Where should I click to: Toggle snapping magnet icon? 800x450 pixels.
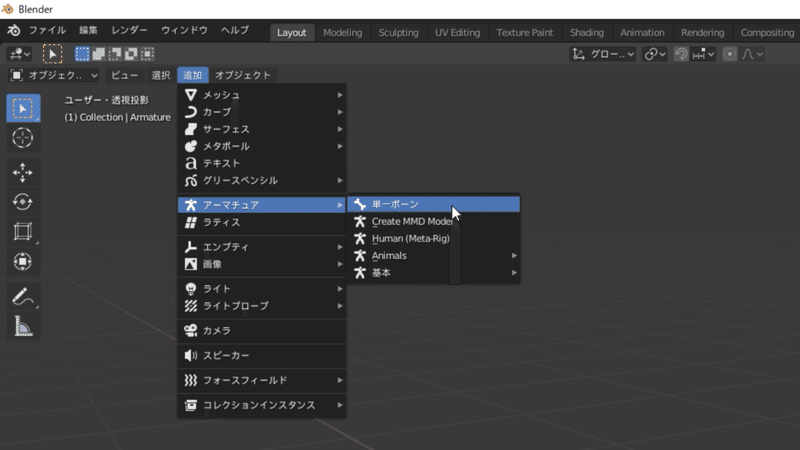click(x=681, y=54)
